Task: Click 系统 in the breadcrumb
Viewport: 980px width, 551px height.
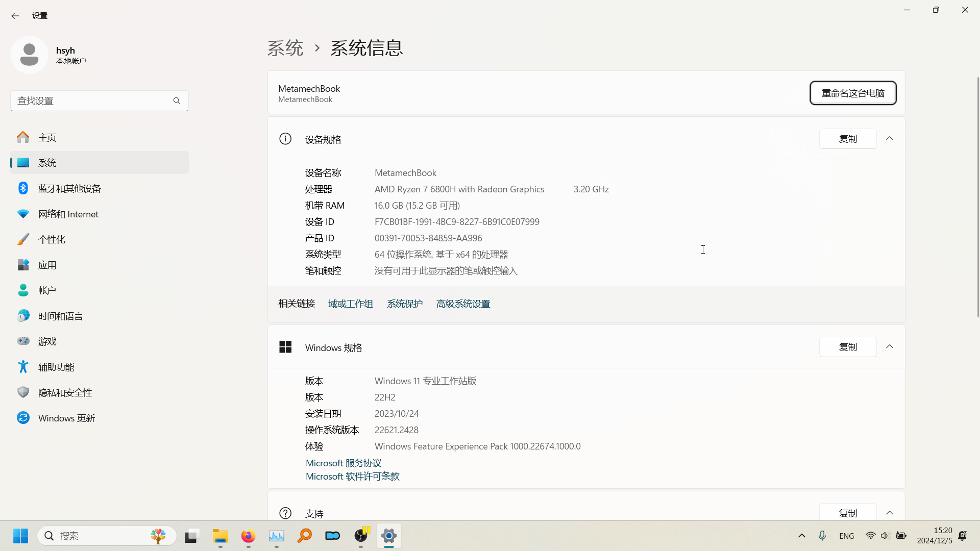Action: point(285,48)
